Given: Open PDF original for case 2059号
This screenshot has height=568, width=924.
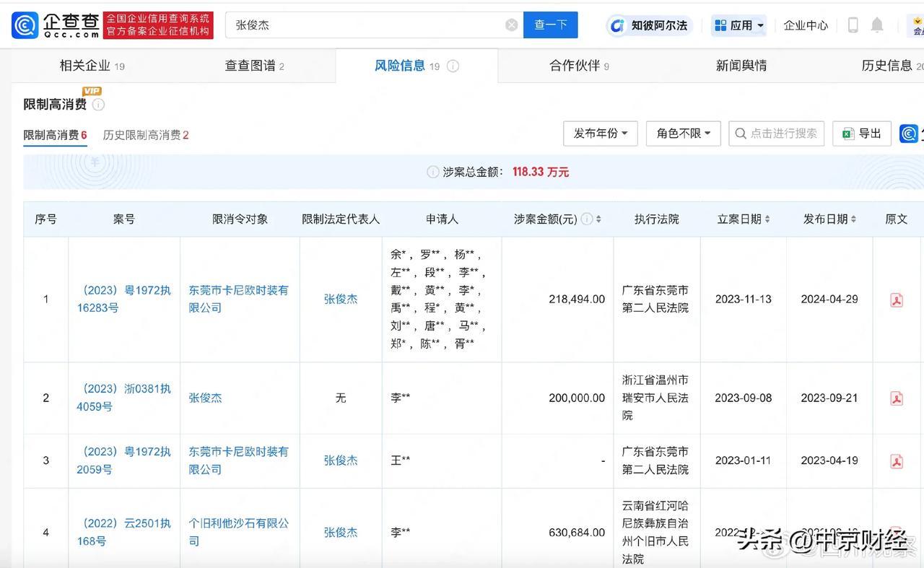Looking at the screenshot, I should (897, 461).
